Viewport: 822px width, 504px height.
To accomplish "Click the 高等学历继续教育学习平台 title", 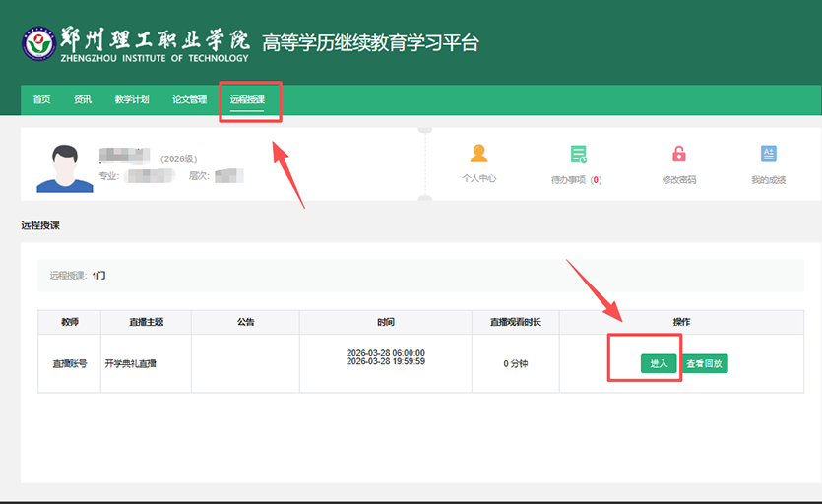I will tap(370, 43).
